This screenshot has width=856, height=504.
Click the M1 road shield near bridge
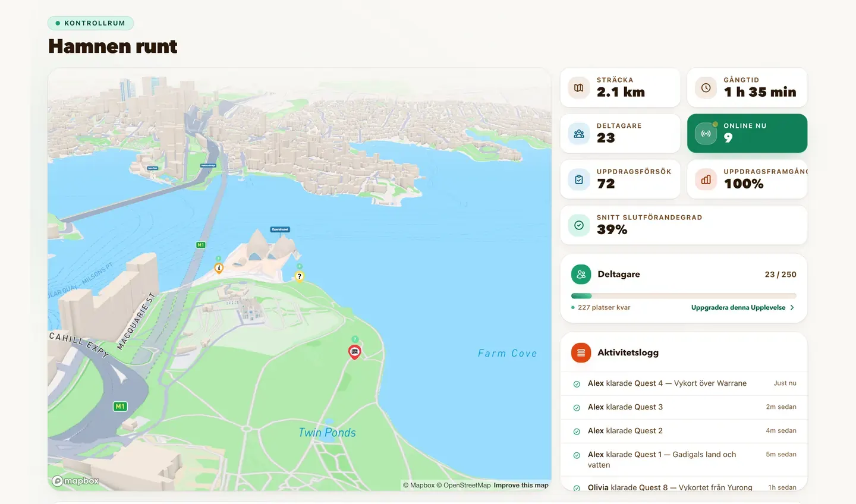pyautogui.click(x=201, y=245)
